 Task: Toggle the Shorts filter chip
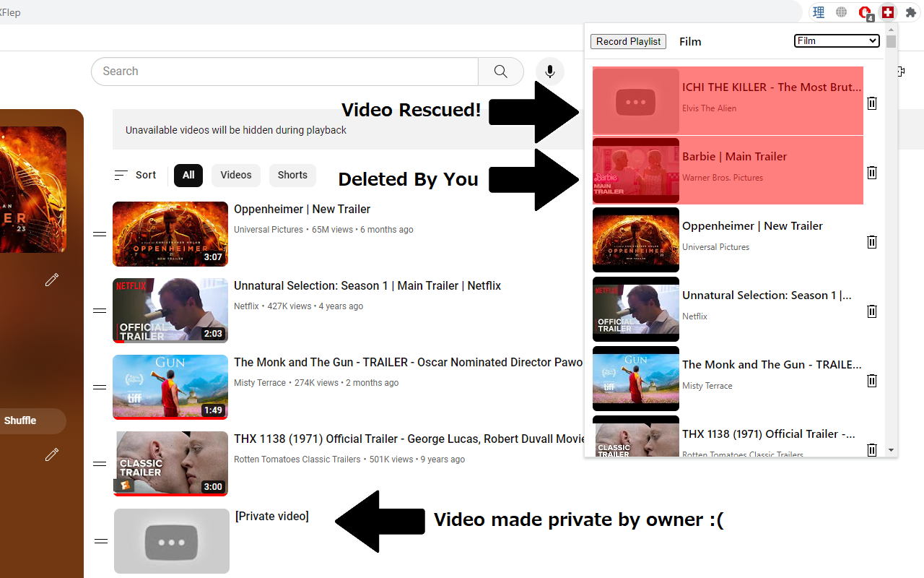tap(292, 175)
